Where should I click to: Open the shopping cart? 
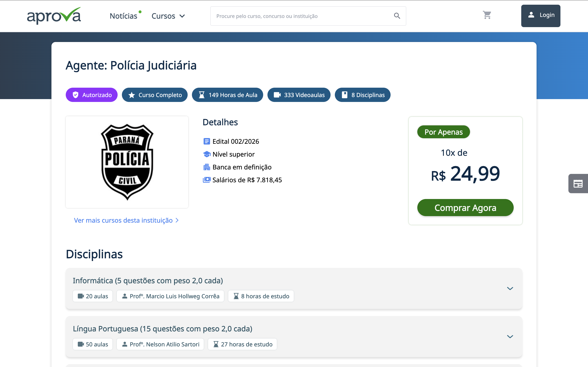coord(487,15)
